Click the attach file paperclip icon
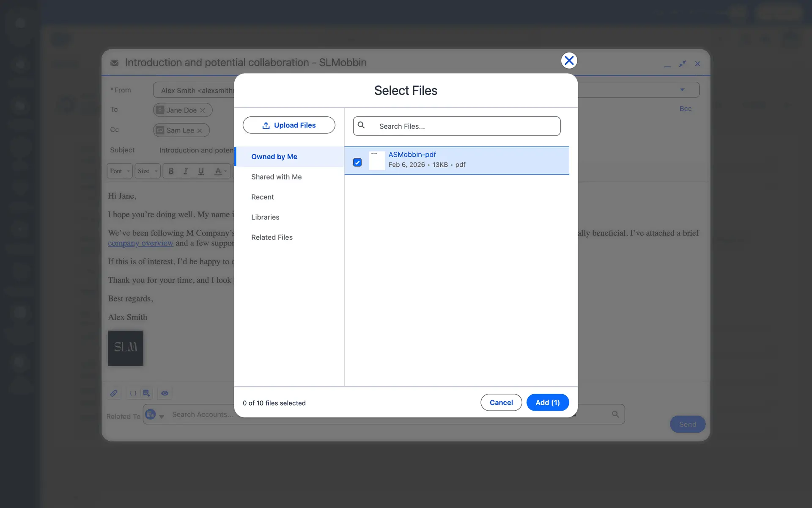The height and width of the screenshot is (508, 812). [x=114, y=393]
